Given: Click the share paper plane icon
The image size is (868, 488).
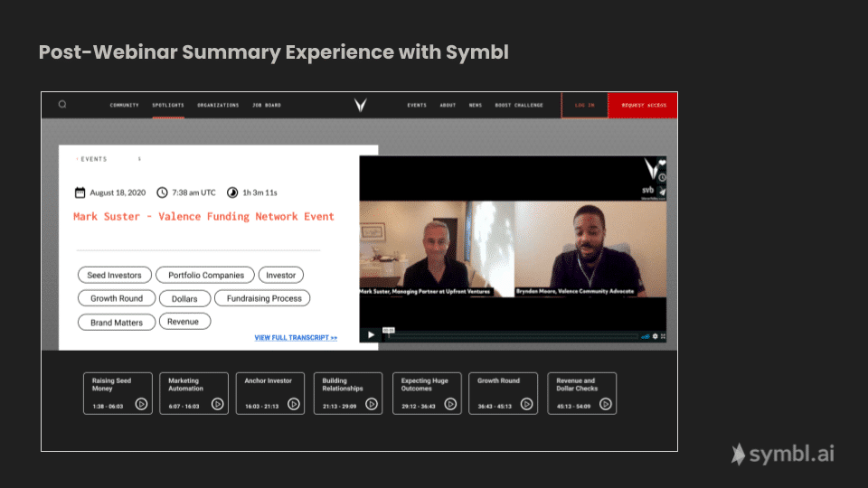Looking at the screenshot, I should pos(661,192).
